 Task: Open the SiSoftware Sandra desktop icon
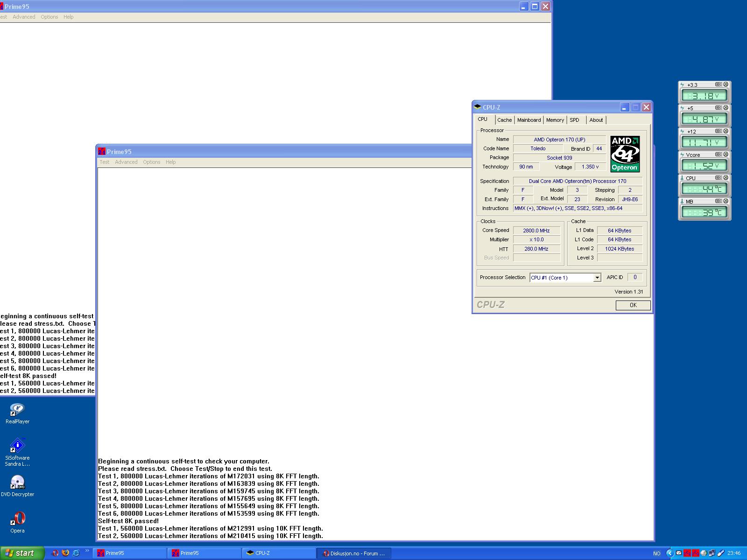(x=17, y=452)
